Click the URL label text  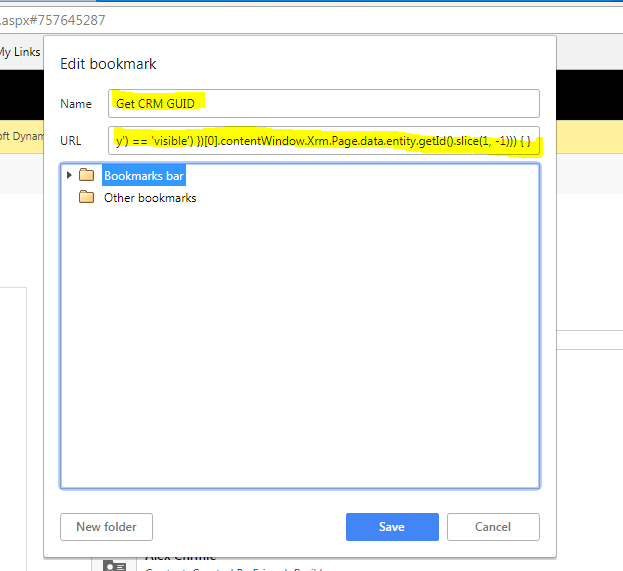[72, 139]
